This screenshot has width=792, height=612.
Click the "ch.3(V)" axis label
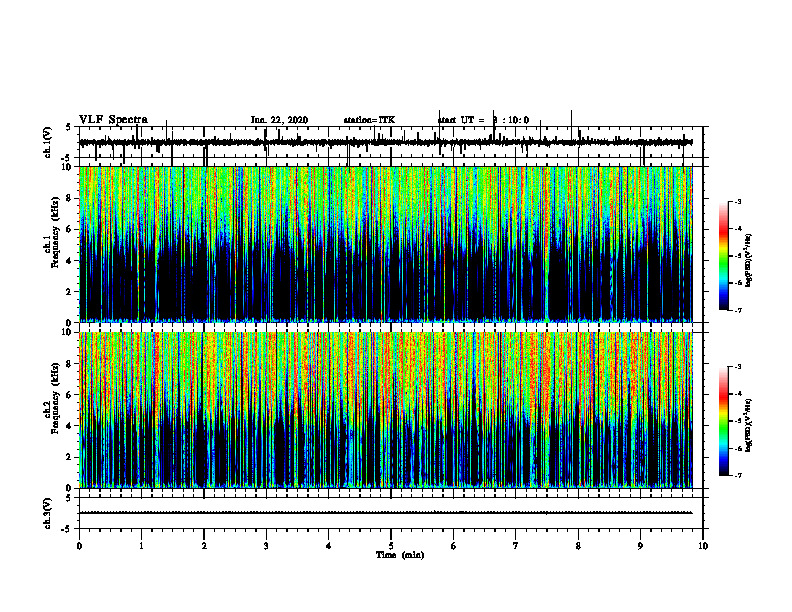tap(48, 513)
